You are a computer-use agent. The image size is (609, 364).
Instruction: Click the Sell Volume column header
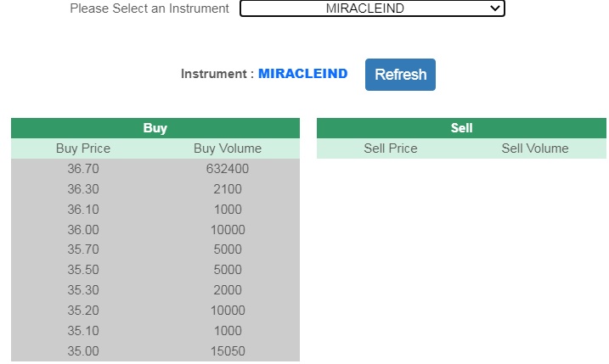point(535,148)
